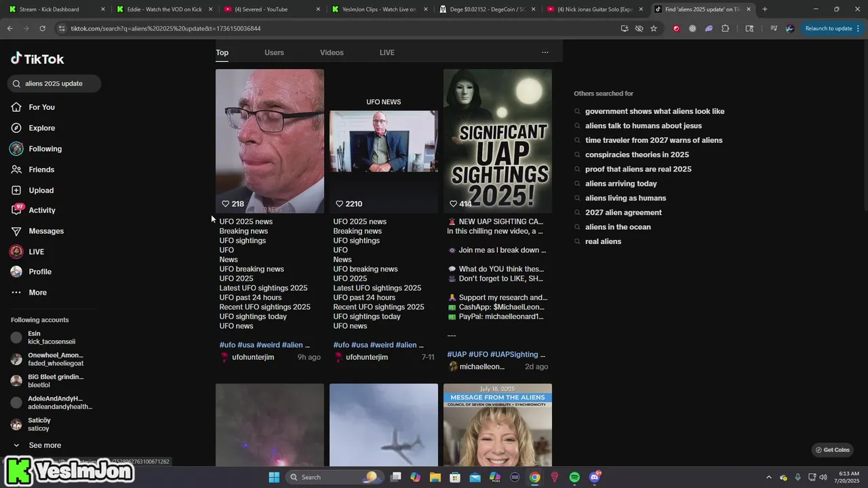868x488 pixels.
Task: Search aliens arriving today suggestion
Action: [x=620, y=184]
